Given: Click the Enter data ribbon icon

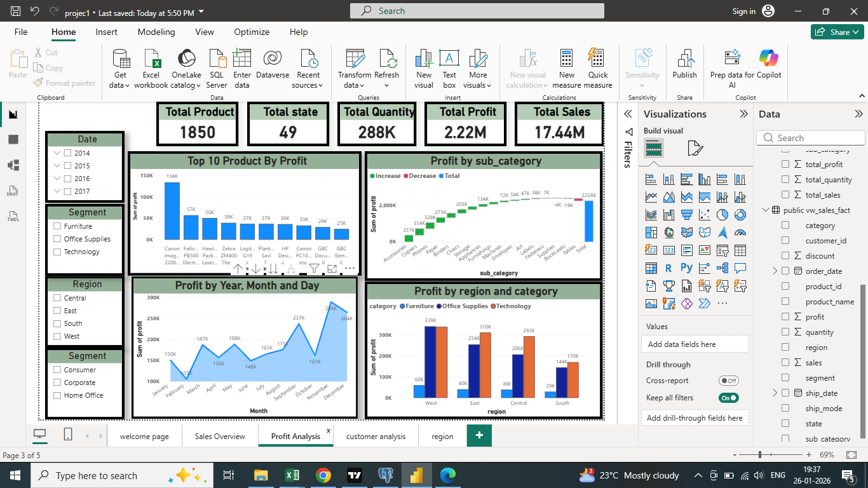Looking at the screenshot, I should click(242, 69).
